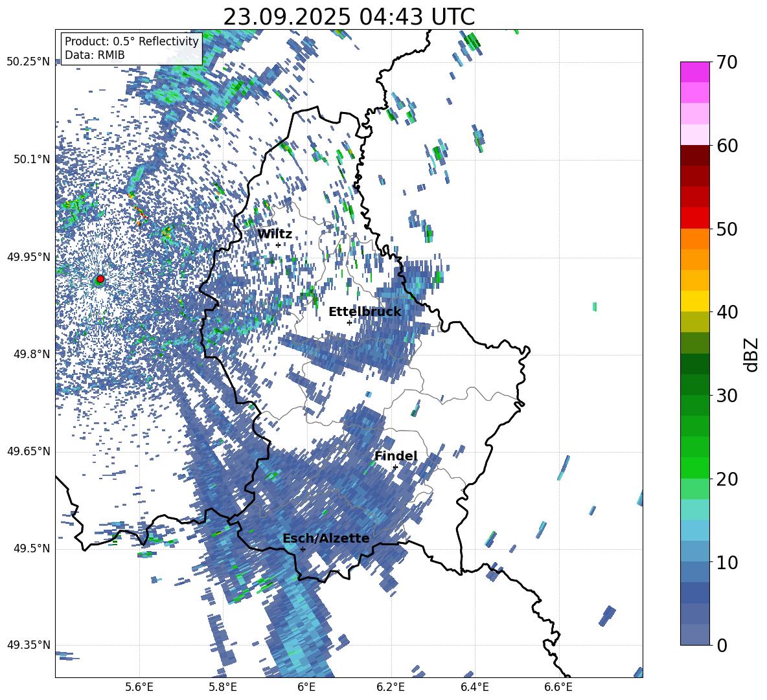Click the red radar location marker
This screenshot has height=700, width=767.
[100, 279]
